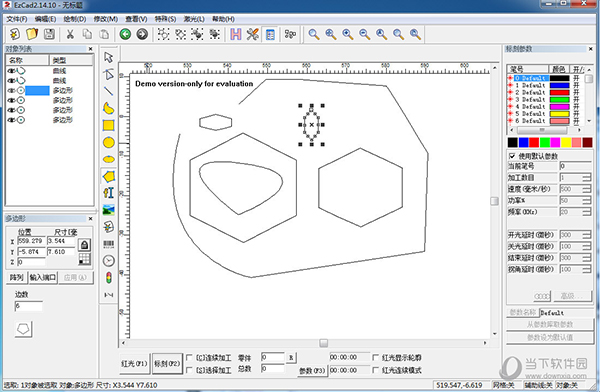Open the 编辑(E) menu
The height and width of the screenshot is (392, 600).
[x=45, y=19]
